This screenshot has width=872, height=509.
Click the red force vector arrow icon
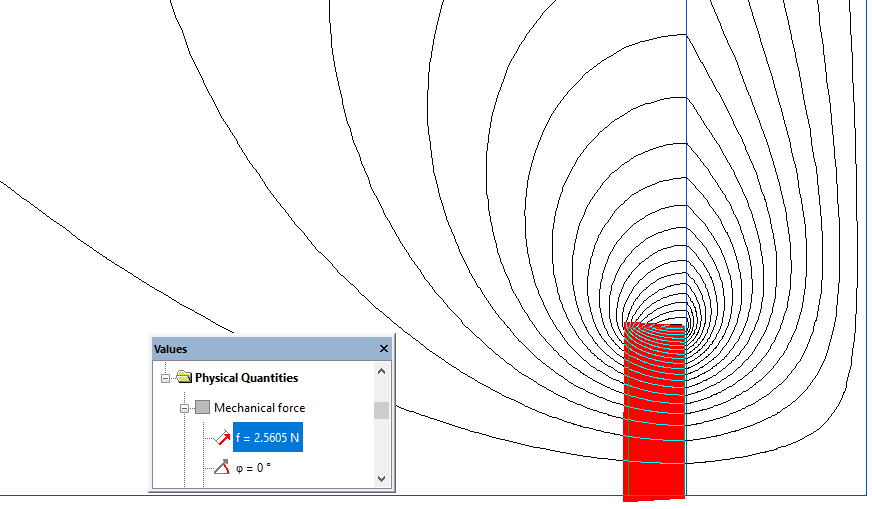(x=222, y=437)
